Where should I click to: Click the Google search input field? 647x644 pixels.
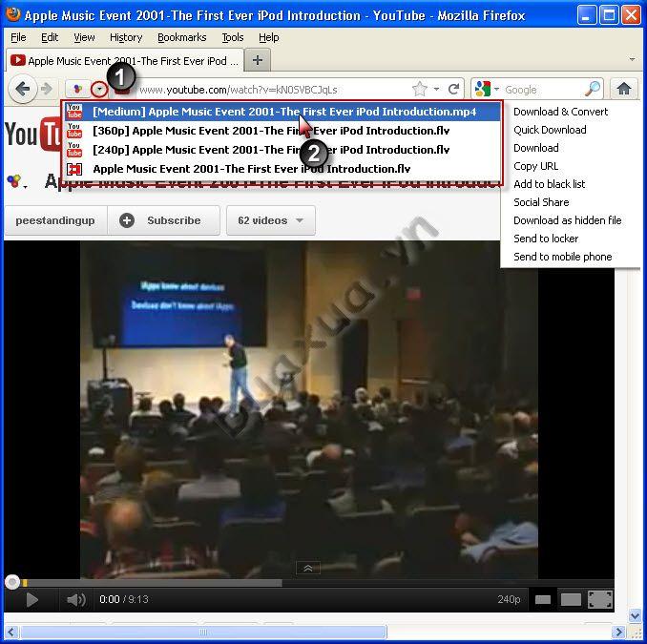[543, 89]
